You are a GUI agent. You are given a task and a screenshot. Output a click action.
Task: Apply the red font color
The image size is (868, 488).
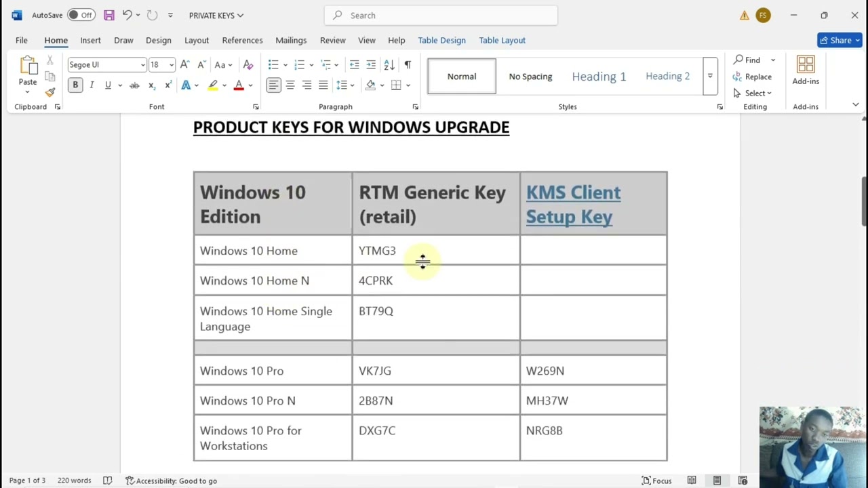coord(239,85)
